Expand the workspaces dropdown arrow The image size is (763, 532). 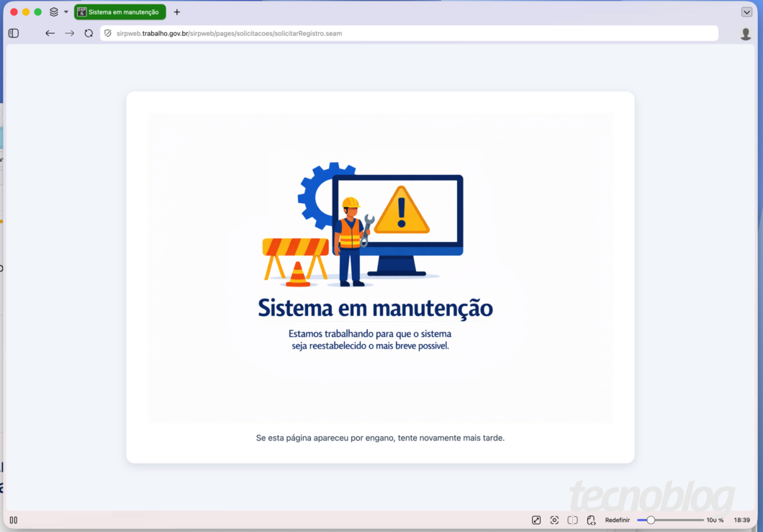point(66,12)
